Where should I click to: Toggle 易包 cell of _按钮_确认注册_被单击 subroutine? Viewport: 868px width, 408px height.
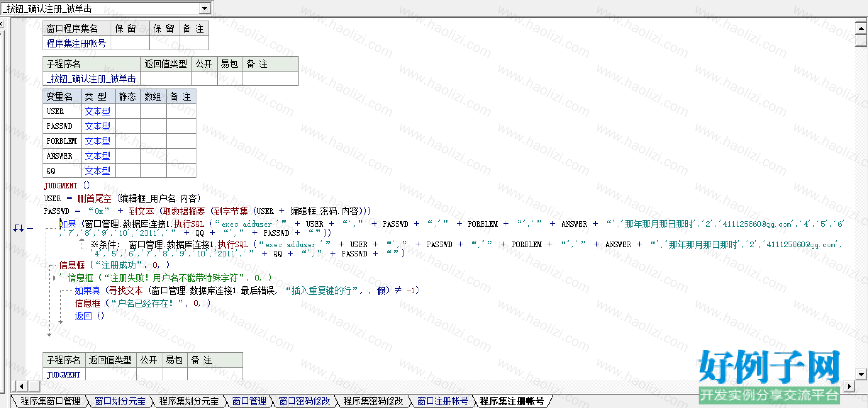click(230, 79)
